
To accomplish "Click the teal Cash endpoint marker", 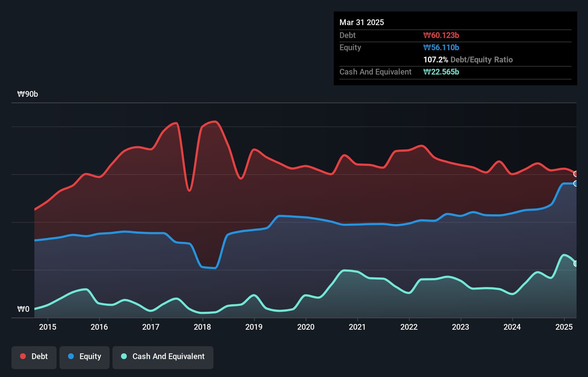I will [576, 263].
